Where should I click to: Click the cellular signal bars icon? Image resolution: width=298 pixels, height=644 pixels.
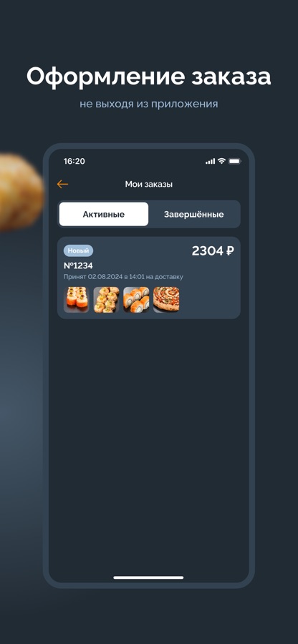pos(210,162)
